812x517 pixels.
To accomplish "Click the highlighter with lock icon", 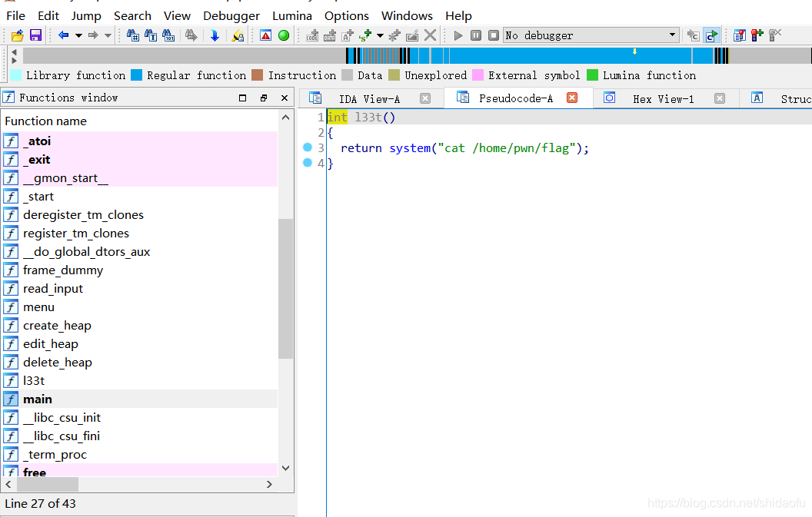I will (238, 35).
